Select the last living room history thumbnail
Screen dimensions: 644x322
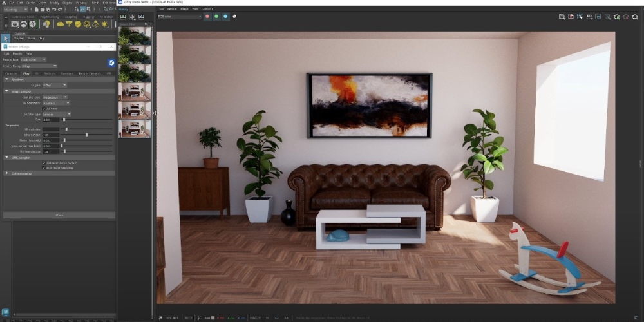135,129
